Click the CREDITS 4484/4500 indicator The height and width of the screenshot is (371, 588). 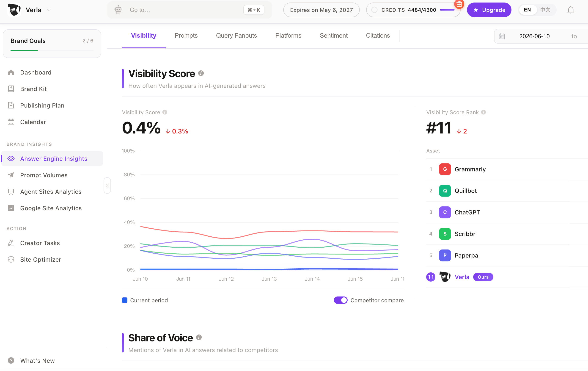pyautogui.click(x=413, y=10)
